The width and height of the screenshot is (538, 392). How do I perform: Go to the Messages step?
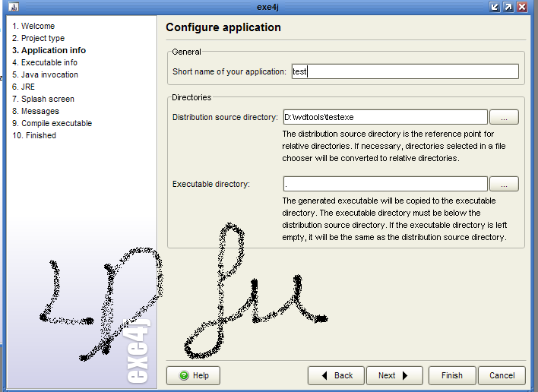click(36, 111)
